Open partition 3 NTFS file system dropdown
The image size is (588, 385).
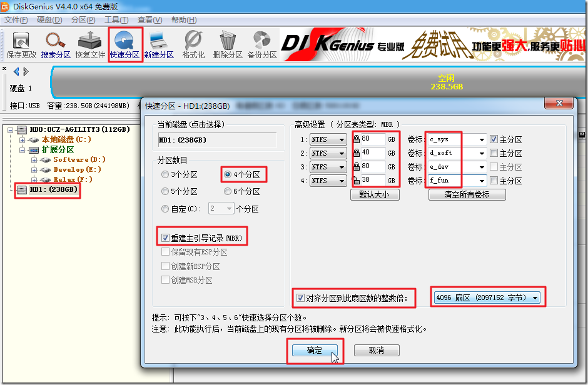(x=328, y=167)
